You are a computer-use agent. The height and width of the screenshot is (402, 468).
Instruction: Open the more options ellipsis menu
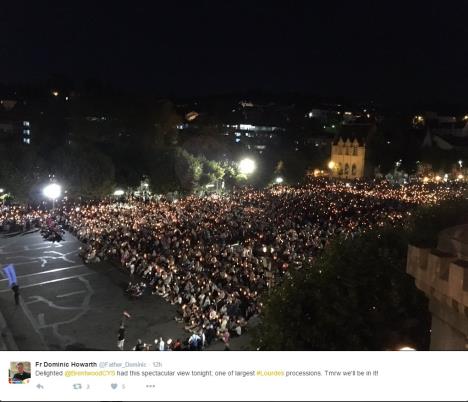(x=150, y=386)
